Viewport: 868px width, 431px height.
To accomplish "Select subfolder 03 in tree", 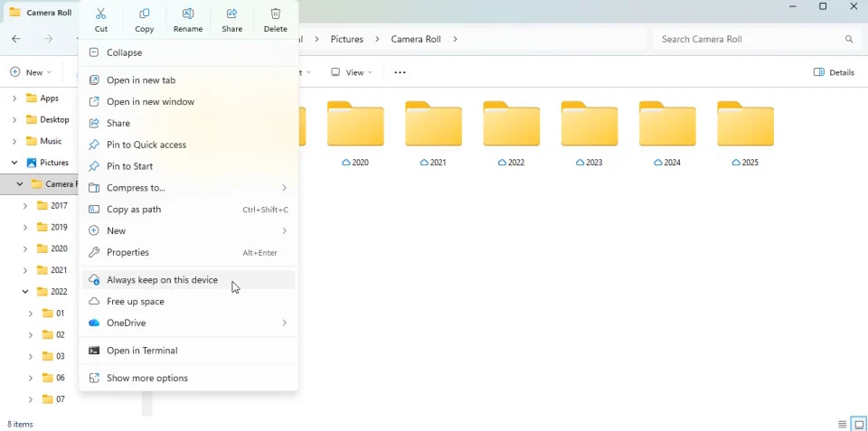I will point(53,356).
